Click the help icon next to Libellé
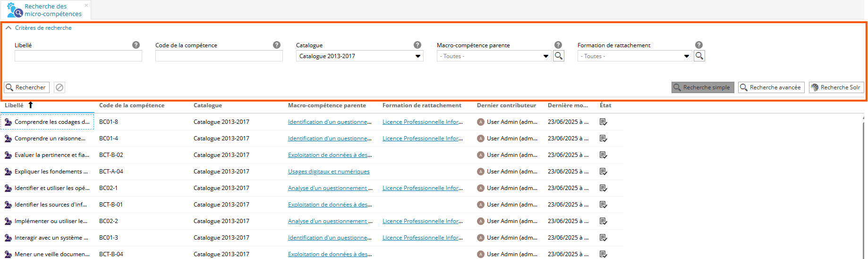This screenshot has width=868, height=259. (x=136, y=45)
